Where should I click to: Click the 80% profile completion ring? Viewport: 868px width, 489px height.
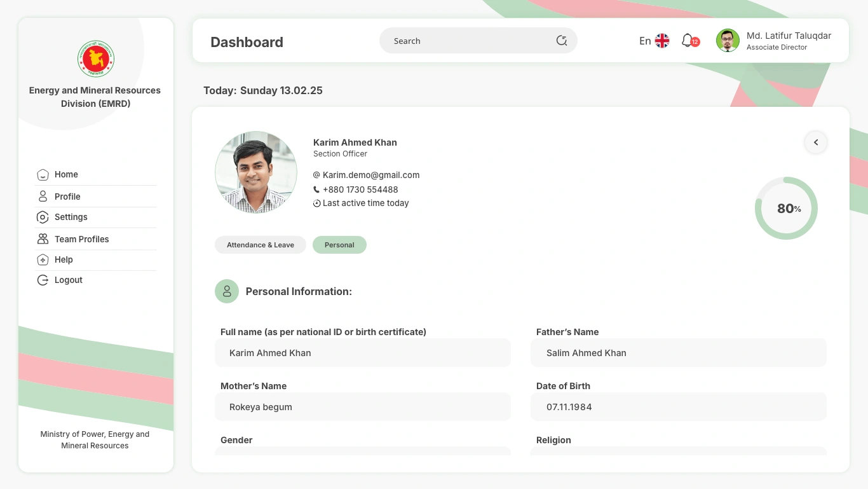(x=786, y=209)
